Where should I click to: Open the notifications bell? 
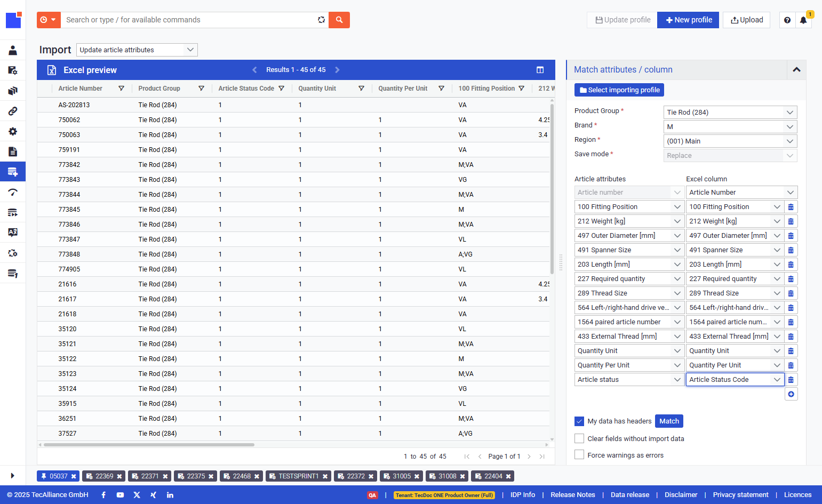pos(803,20)
